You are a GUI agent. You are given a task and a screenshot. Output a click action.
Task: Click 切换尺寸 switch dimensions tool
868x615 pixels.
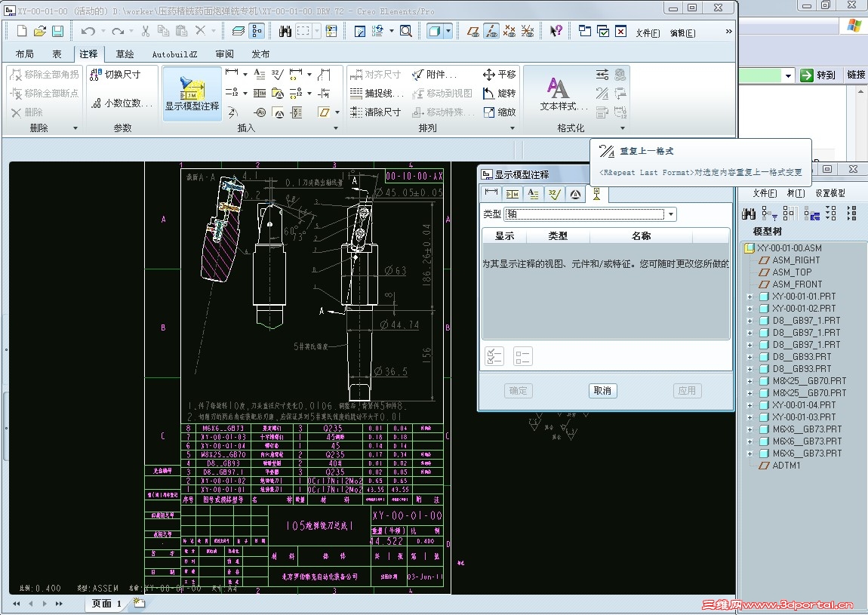click(116, 75)
